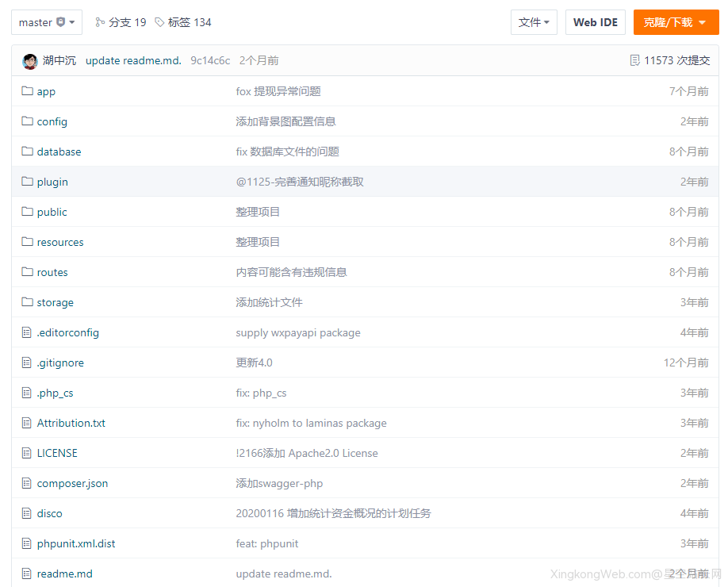The image size is (728, 587).
Task: Open commit message 更新4.0
Action: [254, 363]
